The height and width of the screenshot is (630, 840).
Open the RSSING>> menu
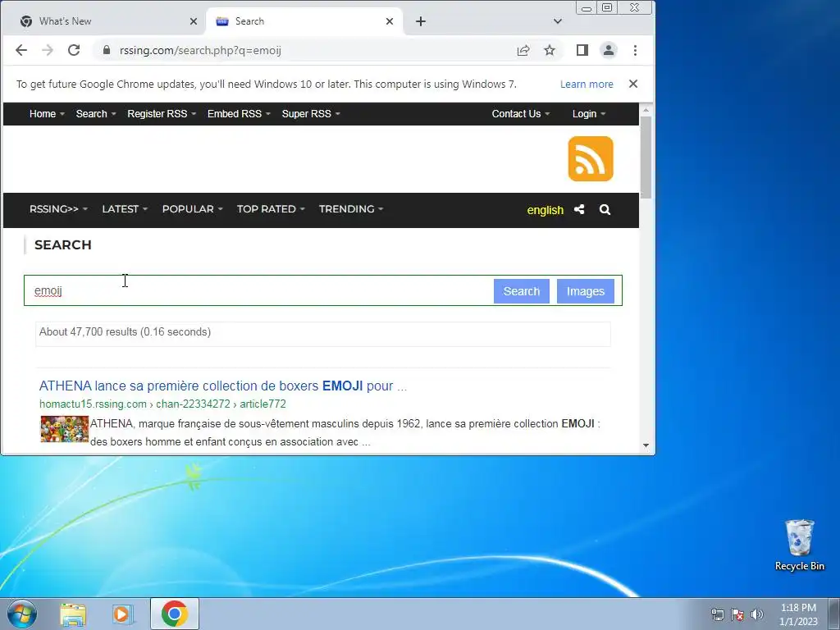pyautogui.click(x=58, y=209)
